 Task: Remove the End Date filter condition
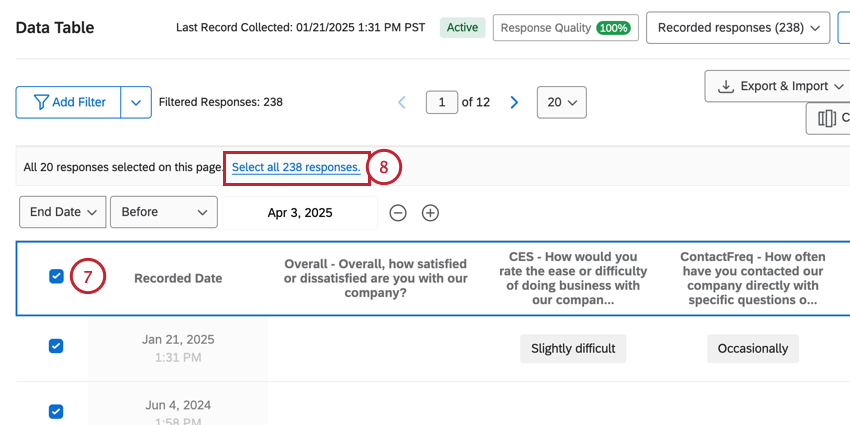point(398,213)
